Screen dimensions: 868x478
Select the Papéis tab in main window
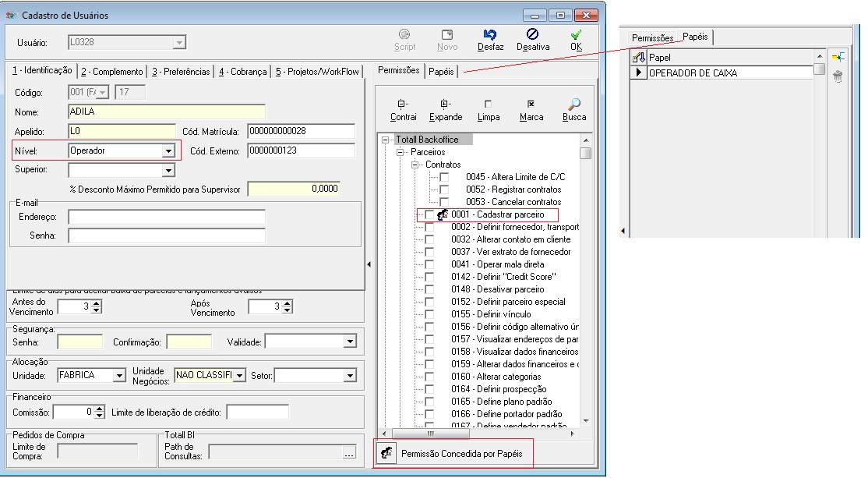(x=441, y=72)
